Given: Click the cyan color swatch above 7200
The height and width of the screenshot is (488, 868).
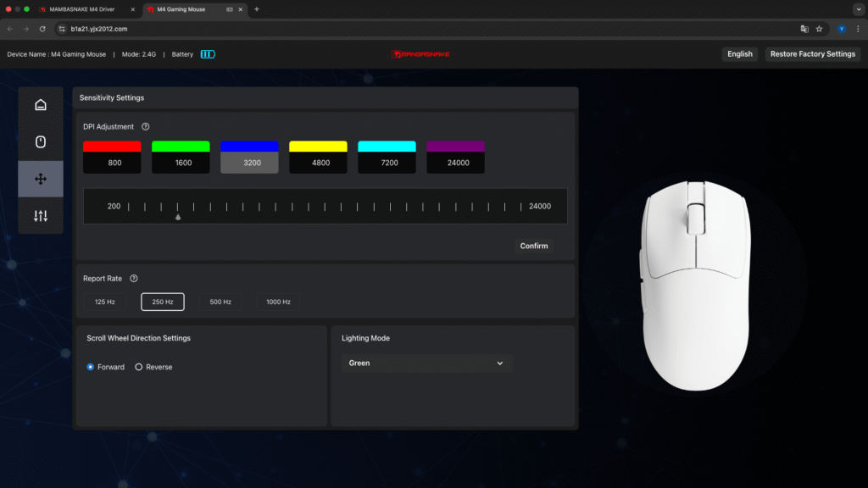Looking at the screenshot, I should 387,146.
